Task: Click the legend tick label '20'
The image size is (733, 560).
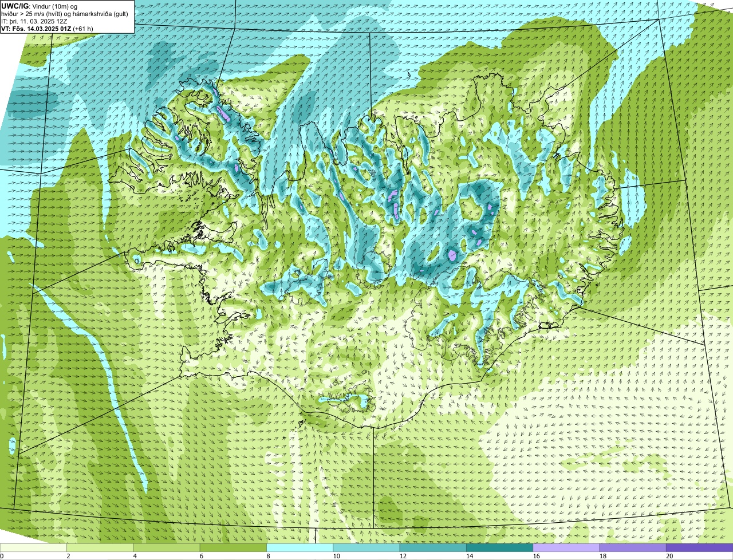Action: (669, 556)
